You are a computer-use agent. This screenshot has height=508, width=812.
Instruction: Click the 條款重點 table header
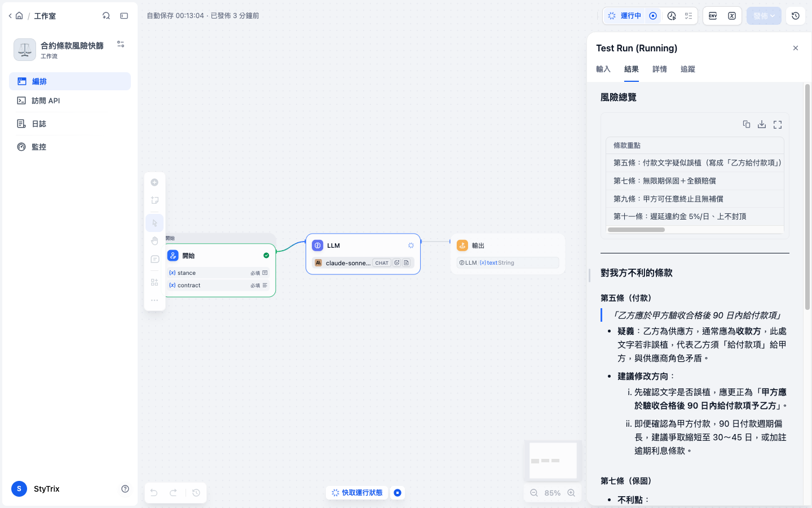[x=695, y=145]
